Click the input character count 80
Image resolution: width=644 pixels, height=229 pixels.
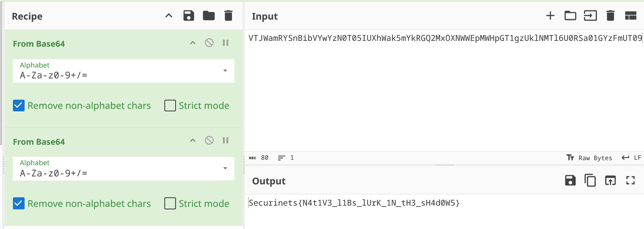259,158
